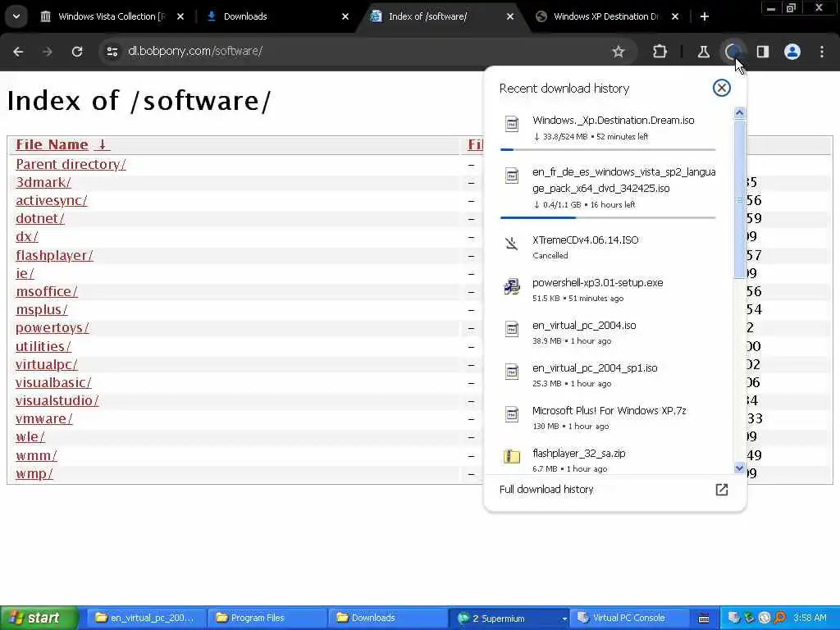The width and height of the screenshot is (840, 630).
Task: Open the Extensions puzzle icon
Action: click(660, 52)
